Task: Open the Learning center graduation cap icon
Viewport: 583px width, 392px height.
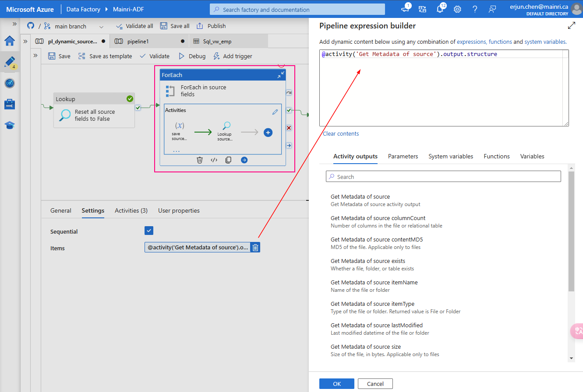Action: (x=9, y=125)
